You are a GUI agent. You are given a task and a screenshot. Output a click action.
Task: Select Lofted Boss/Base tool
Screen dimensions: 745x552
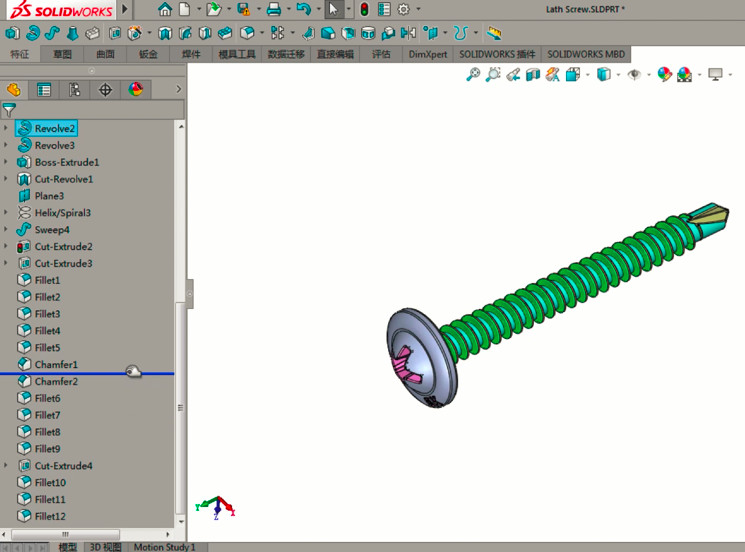coord(72,33)
